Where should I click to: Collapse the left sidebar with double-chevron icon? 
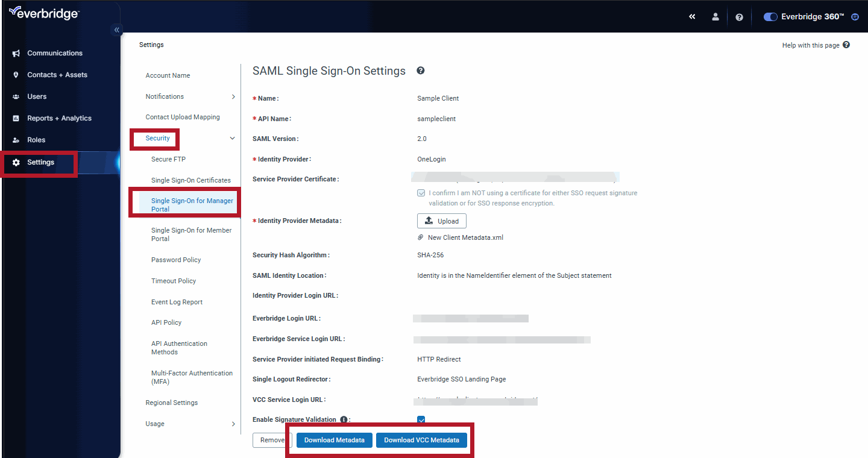[117, 30]
